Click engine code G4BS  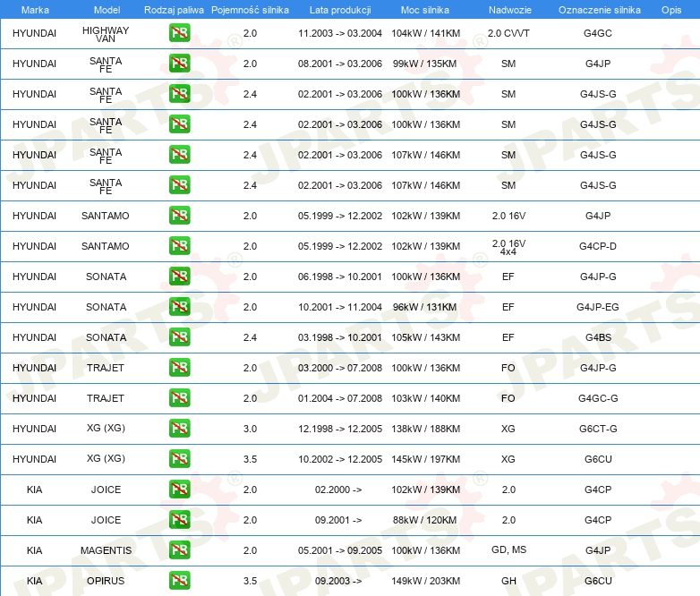598,337
